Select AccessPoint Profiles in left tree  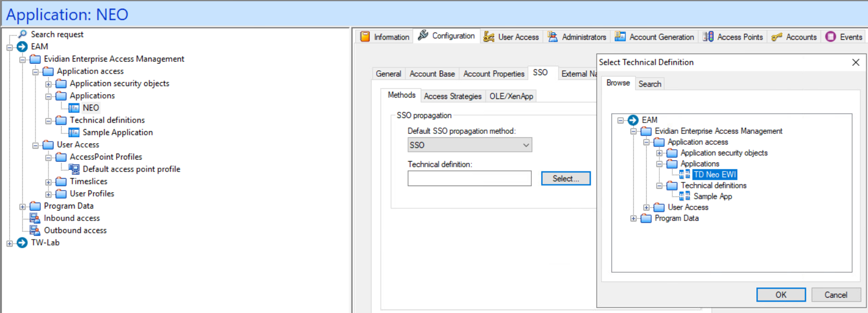coord(106,157)
